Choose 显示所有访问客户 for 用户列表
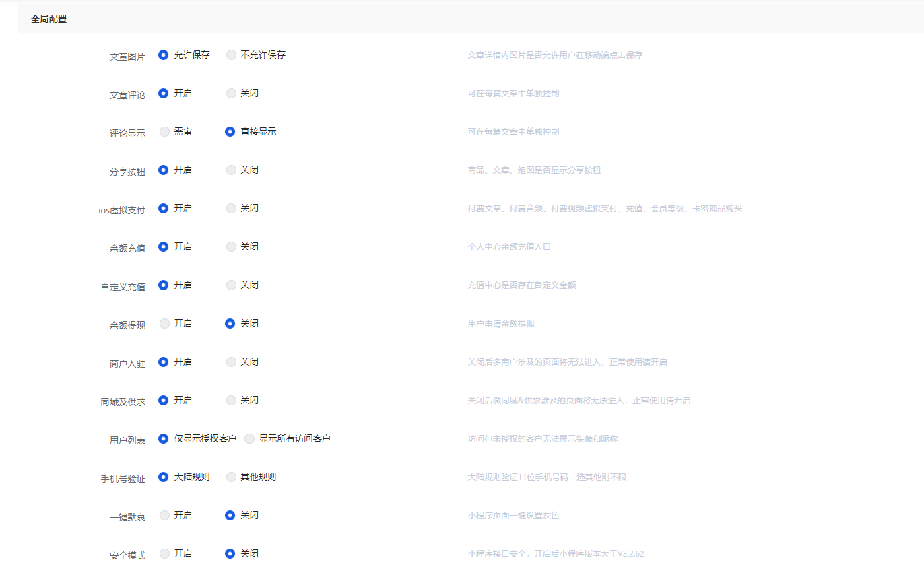924x577 pixels. [250, 439]
